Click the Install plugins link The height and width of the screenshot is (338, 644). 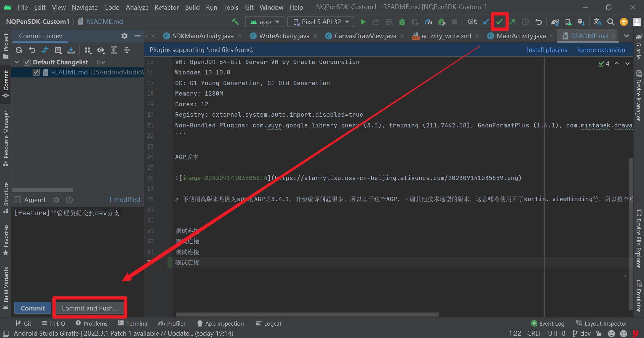point(547,50)
